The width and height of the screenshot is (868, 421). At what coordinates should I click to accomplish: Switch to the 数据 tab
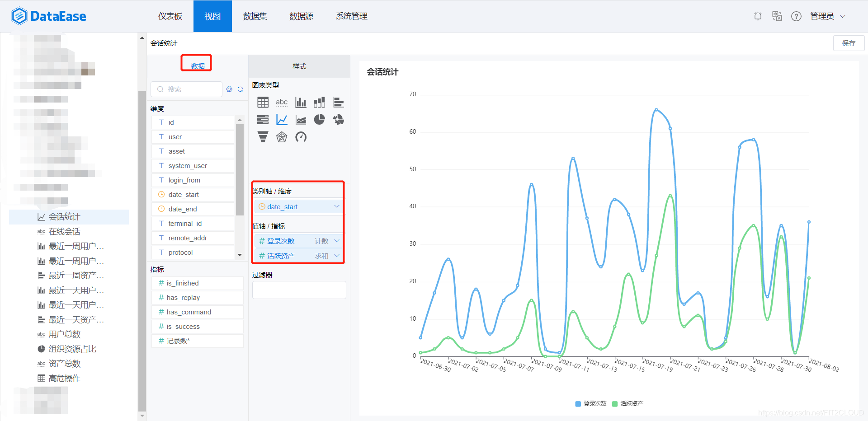198,66
